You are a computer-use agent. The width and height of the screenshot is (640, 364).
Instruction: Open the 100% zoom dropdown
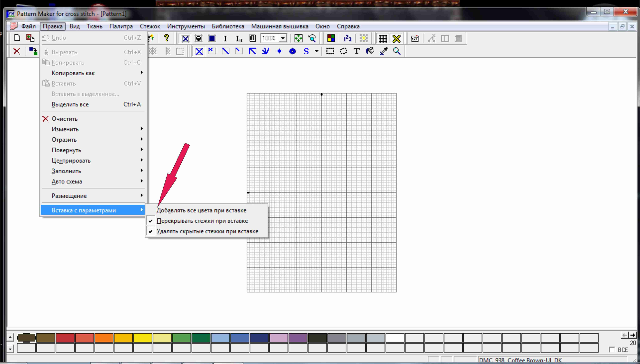tap(283, 38)
